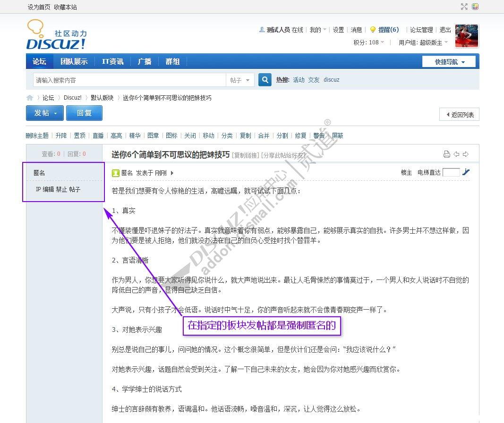Click the 回复 reply button
The height and width of the screenshot is (423, 504).
pos(84,113)
